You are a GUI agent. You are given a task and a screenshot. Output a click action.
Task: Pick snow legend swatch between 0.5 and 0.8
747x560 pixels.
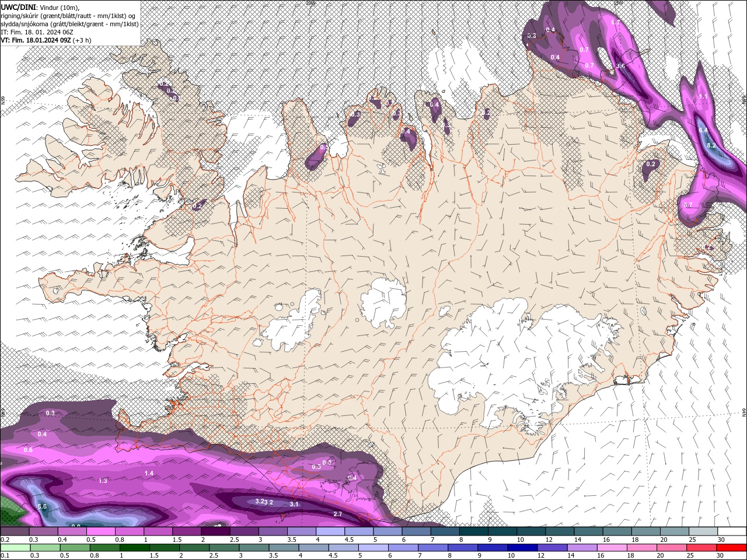point(100,531)
